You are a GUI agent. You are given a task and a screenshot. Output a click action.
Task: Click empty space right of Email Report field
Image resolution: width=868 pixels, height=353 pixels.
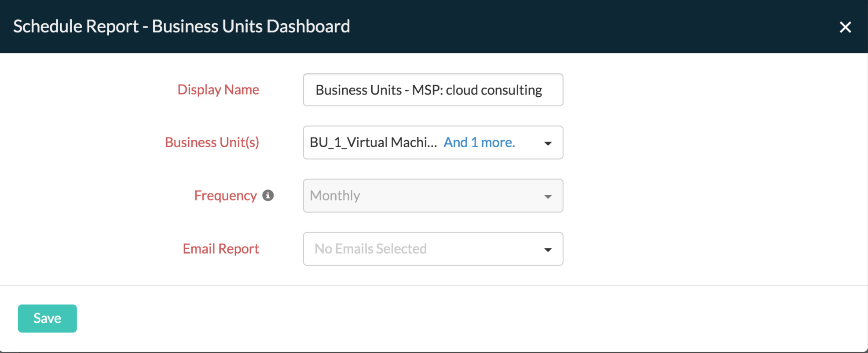704,249
